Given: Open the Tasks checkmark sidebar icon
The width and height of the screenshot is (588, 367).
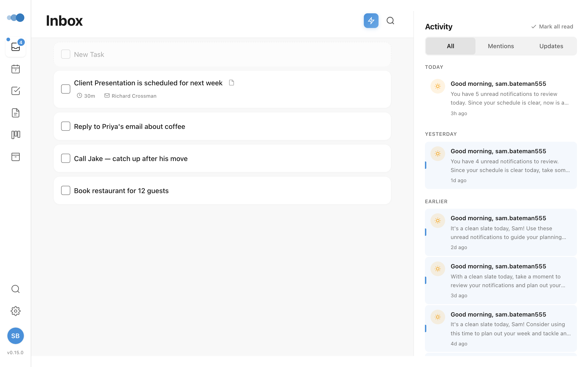Looking at the screenshot, I should (x=16, y=91).
